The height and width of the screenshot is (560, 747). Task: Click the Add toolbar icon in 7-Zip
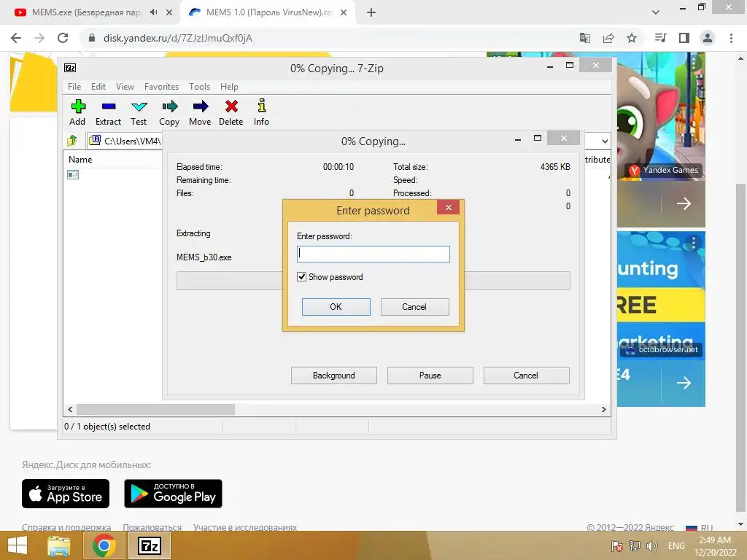tap(77, 106)
